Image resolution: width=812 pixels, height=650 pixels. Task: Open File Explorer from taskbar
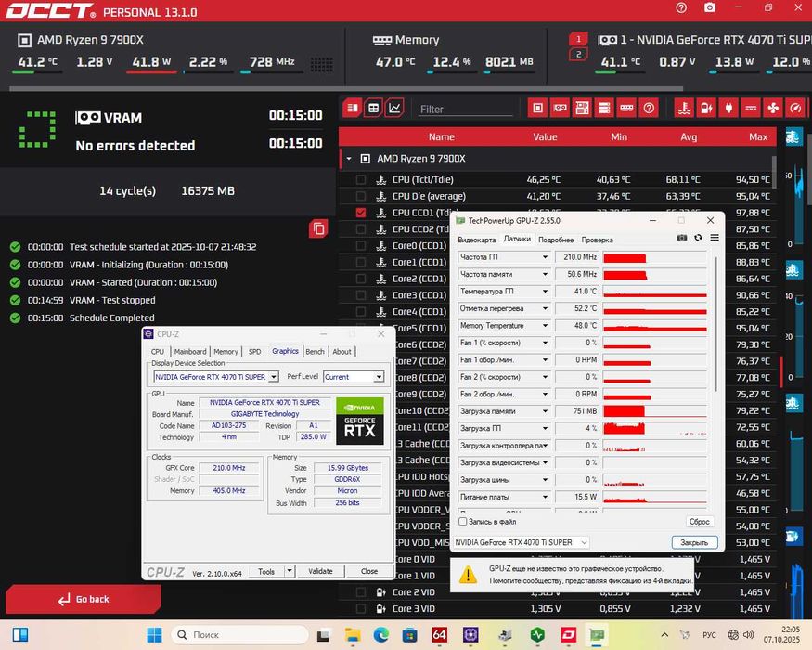353,634
